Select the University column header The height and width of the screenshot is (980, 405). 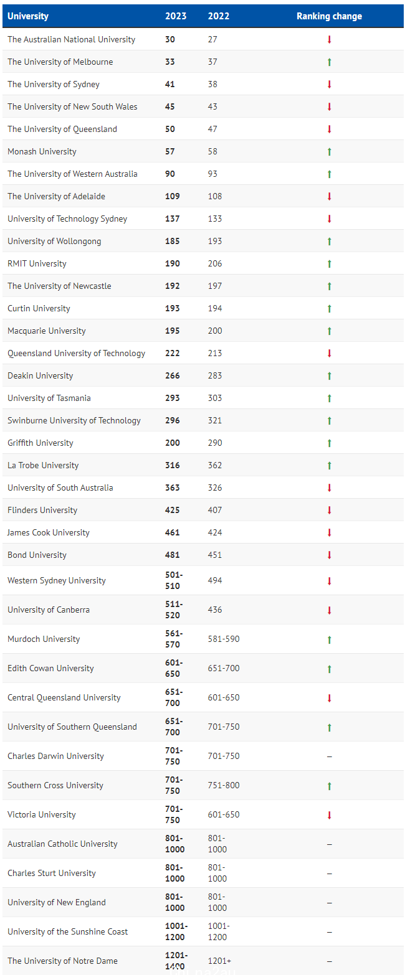[x=28, y=16]
